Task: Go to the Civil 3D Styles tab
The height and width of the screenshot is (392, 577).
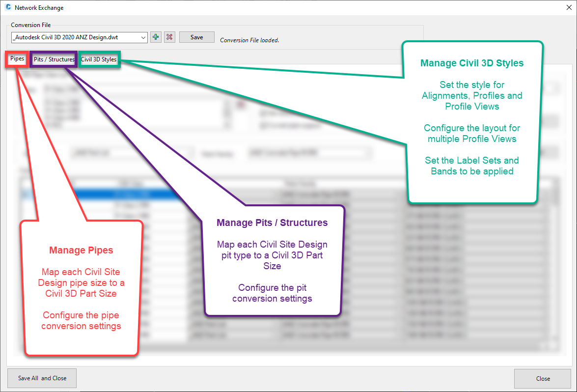Action: (99, 59)
